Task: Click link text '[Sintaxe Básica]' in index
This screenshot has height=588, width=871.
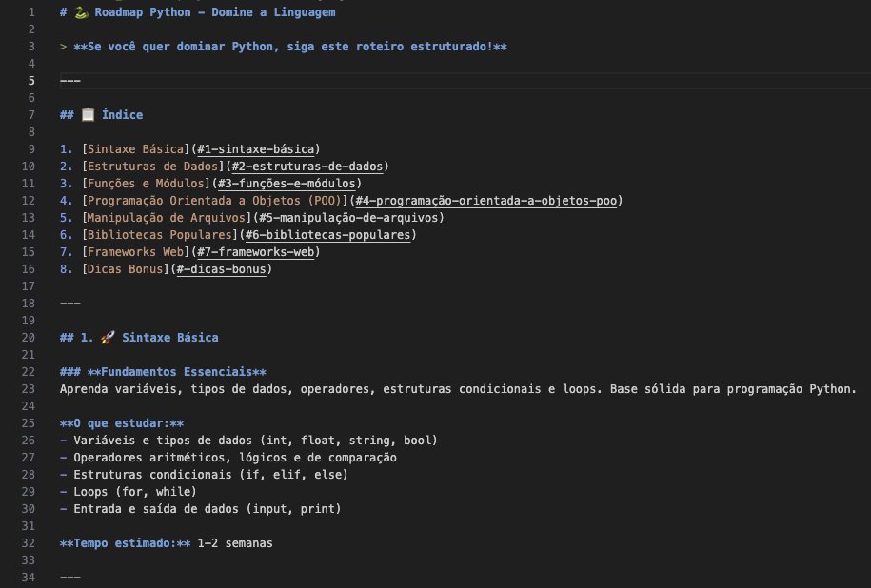Action: click(135, 149)
